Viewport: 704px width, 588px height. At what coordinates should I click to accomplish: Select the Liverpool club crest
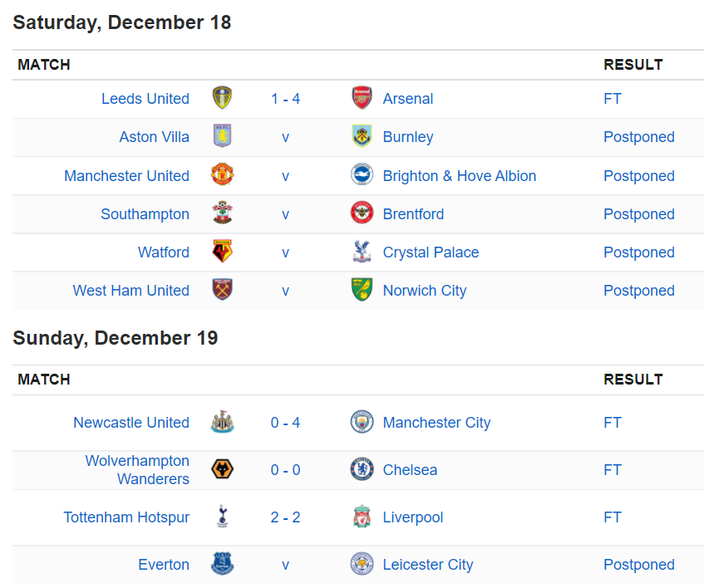tap(362, 517)
